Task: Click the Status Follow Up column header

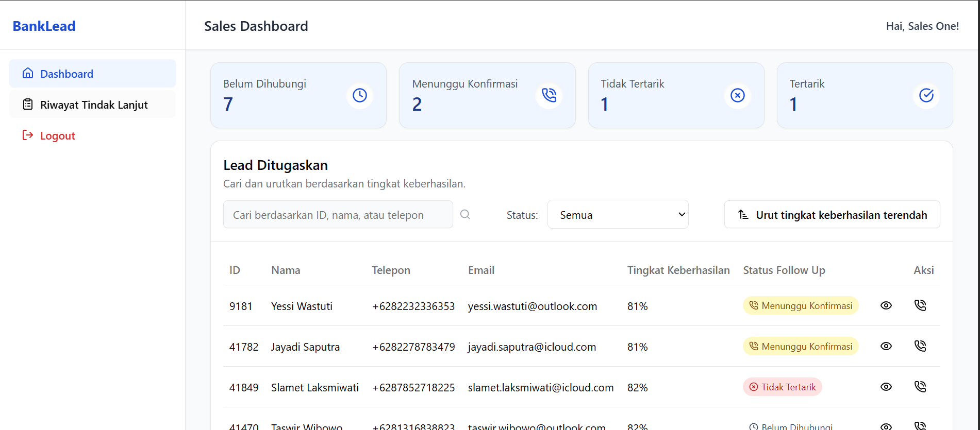Action: tap(784, 270)
